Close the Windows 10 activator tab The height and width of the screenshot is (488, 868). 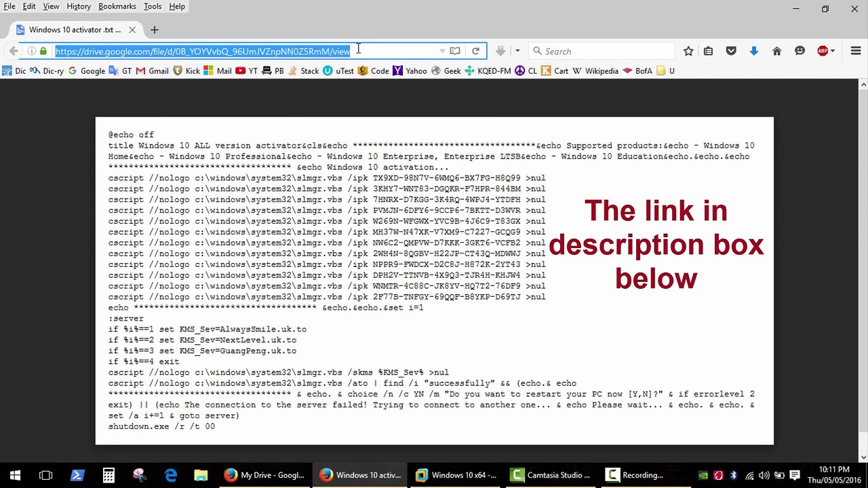132,30
